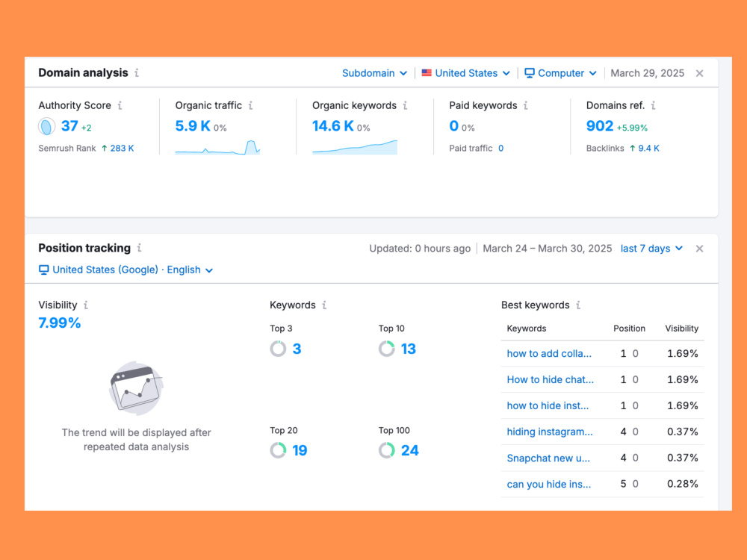This screenshot has height=560, width=747.
Task: Open Authority Score value 37
Action: (69, 126)
